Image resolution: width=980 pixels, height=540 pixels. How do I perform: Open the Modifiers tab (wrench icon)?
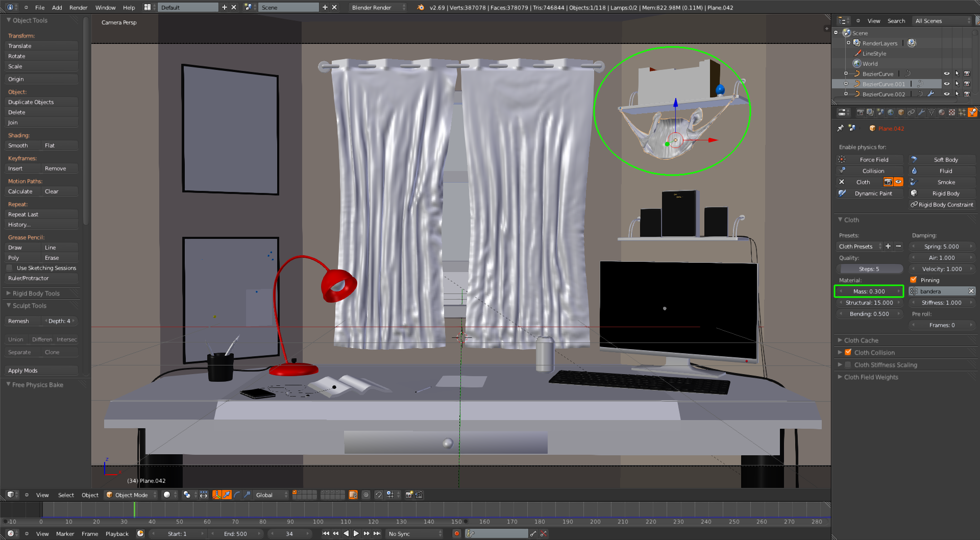[x=921, y=112]
